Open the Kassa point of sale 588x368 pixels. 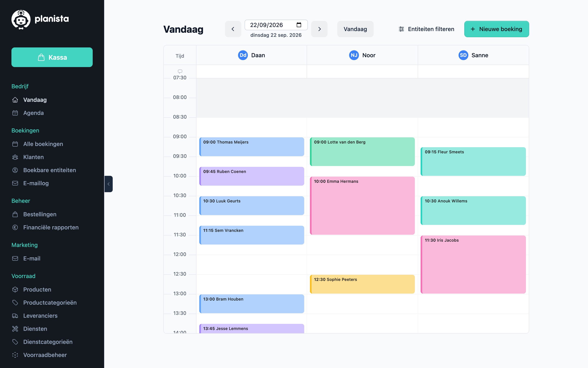click(x=52, y=57)
